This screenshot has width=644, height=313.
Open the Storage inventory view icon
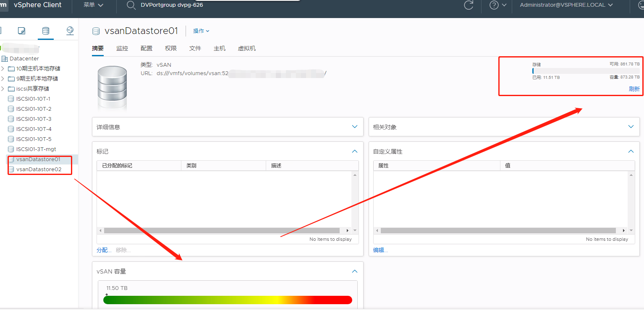(x=45, y=30)
